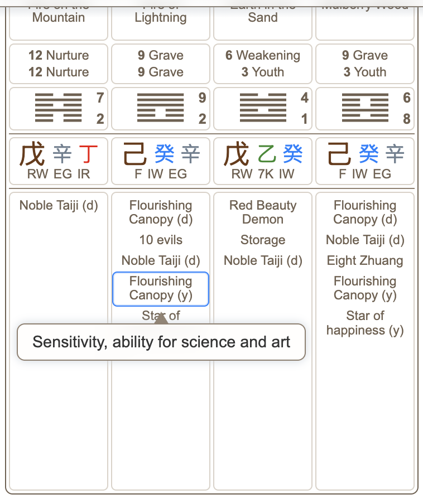Click 戊 in the RW 7K IW cell
This screenshot has height=504, width=423.
[236, 154]
